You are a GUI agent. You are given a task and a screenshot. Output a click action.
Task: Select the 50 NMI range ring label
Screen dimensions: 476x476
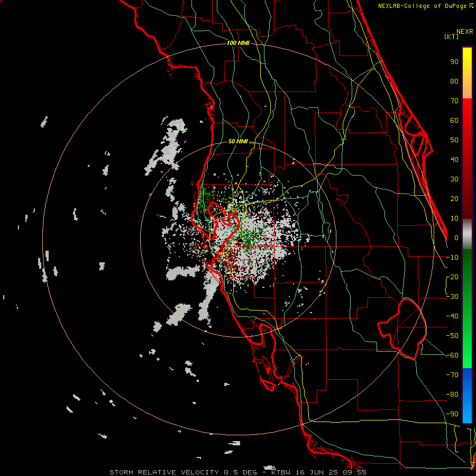[238, 141]
